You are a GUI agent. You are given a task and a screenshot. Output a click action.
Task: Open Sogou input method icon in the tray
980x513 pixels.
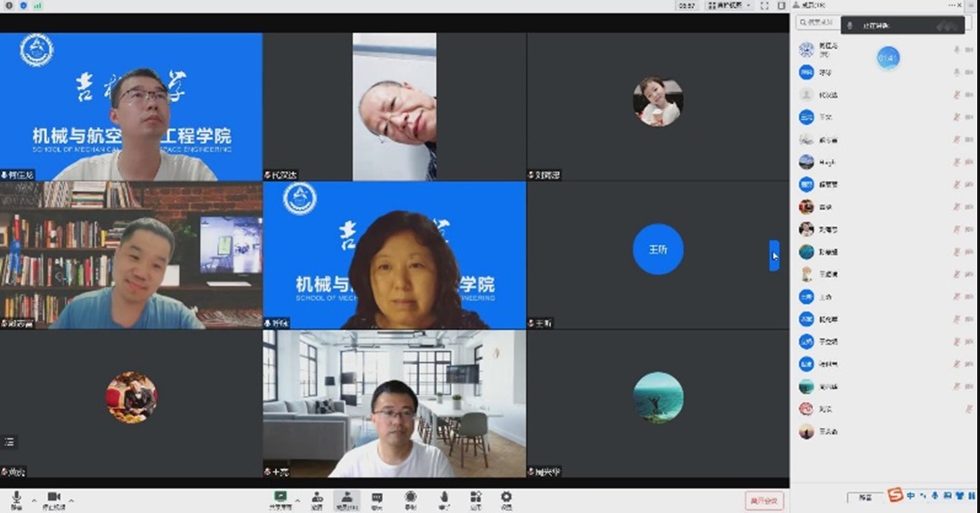click(895, 495)
